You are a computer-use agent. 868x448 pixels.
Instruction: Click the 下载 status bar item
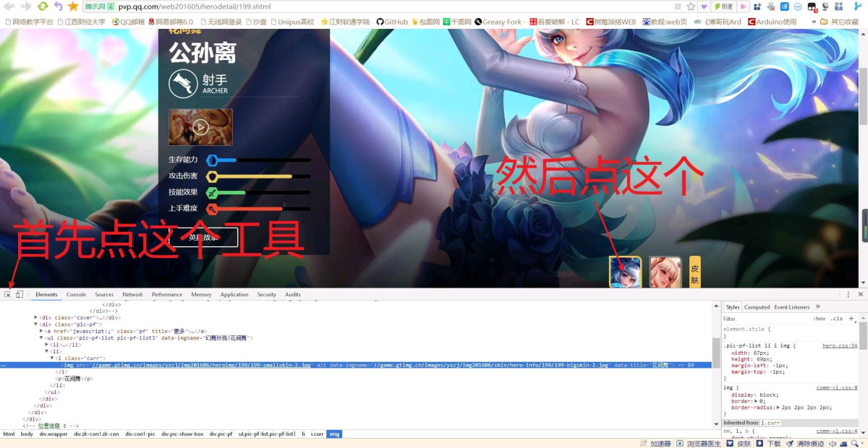770,444
